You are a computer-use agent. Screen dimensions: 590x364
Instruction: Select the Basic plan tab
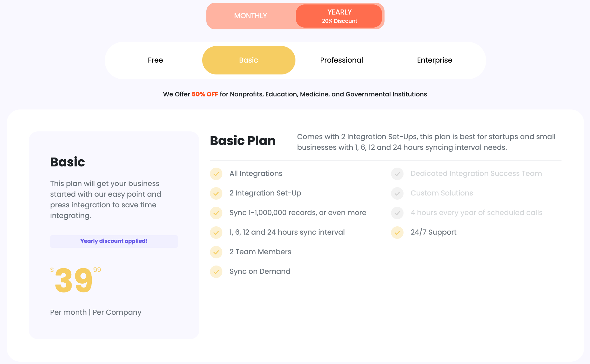point(249,60)
